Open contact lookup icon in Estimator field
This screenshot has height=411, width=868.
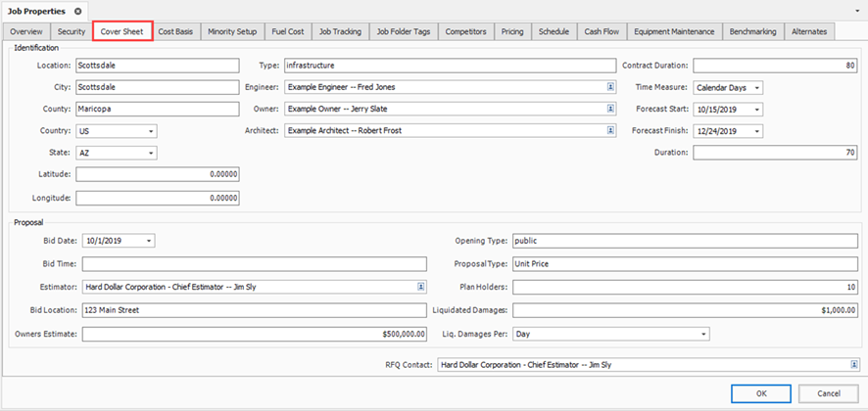420,287
